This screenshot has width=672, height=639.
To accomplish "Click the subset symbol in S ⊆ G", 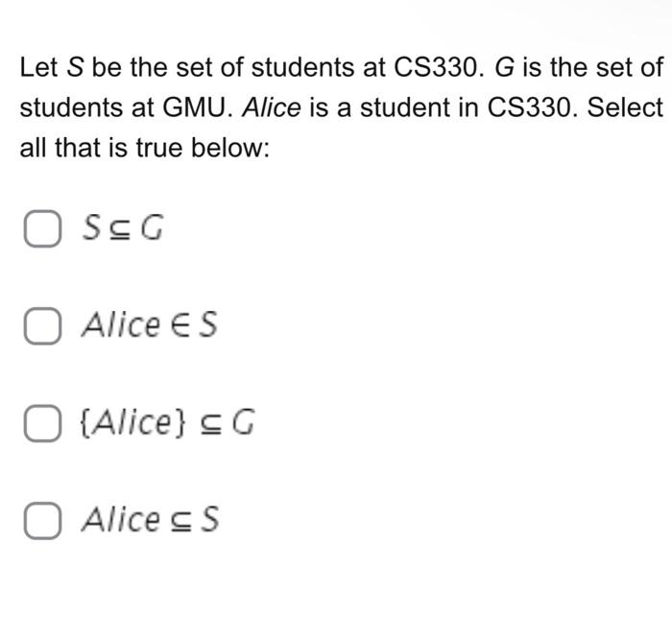I will [120, 230].
